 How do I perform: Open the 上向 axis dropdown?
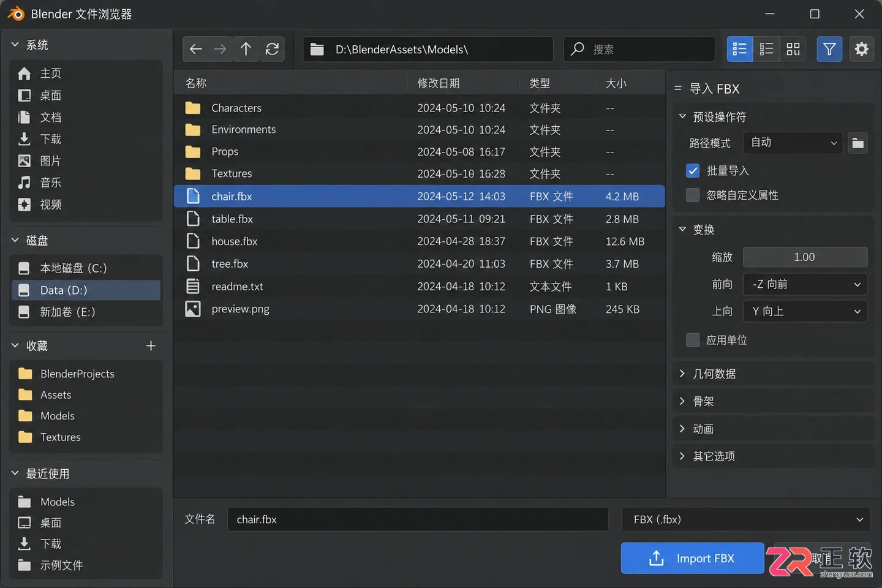805,311
